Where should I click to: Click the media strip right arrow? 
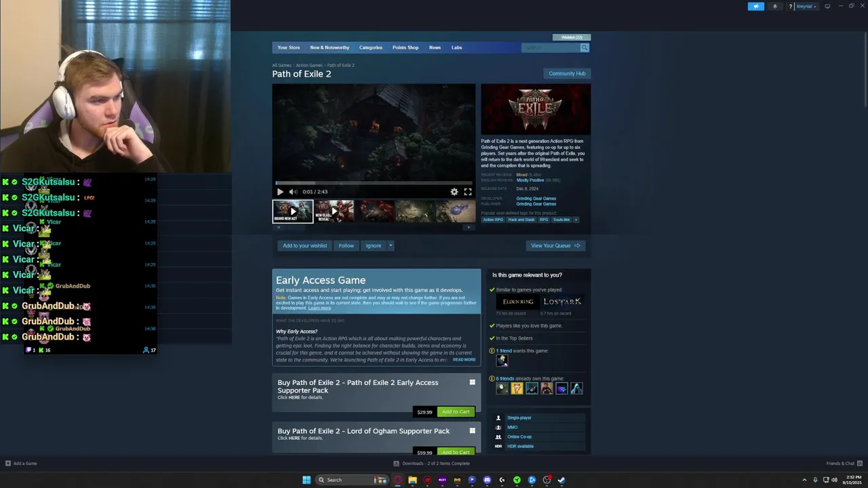(469, 228)
